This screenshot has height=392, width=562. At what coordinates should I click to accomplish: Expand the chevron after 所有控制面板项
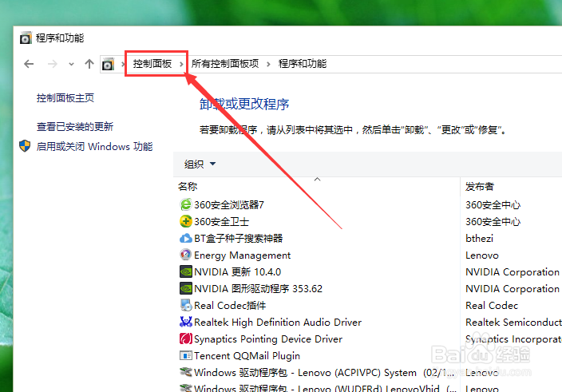(x=268, y=64)
